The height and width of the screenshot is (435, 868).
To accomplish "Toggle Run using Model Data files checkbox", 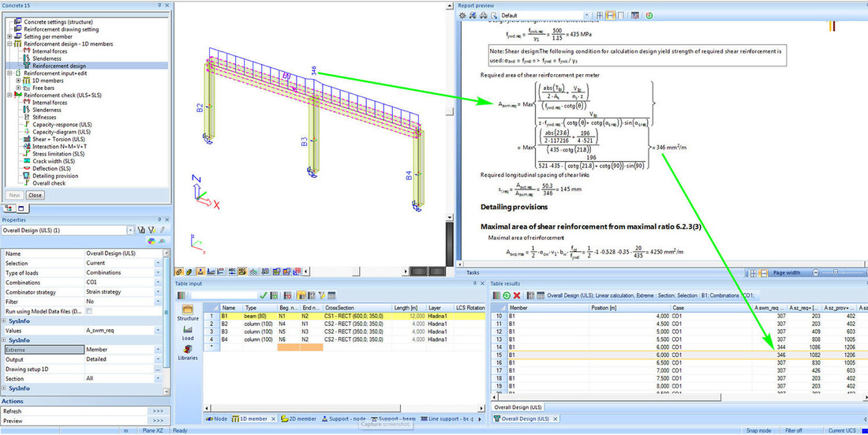I will 89,311.
